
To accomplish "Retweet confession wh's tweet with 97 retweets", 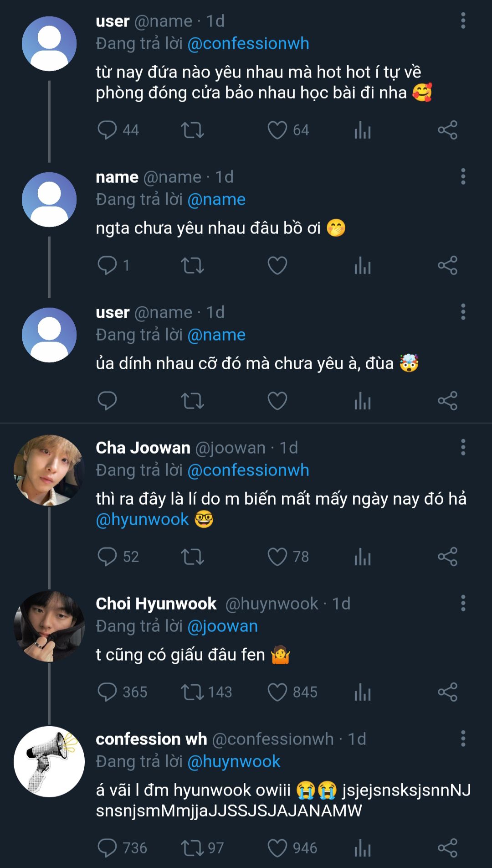I will point(192,848).
